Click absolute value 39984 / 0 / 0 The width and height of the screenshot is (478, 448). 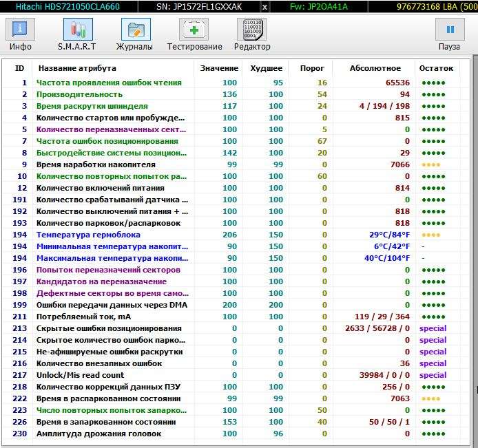coord(384,375)
